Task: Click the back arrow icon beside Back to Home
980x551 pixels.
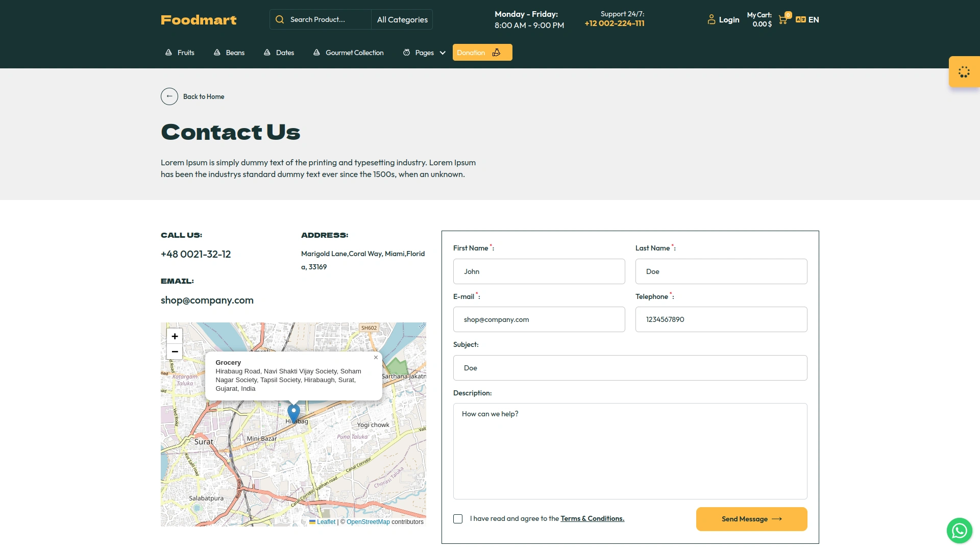Action: pos(169,96)
